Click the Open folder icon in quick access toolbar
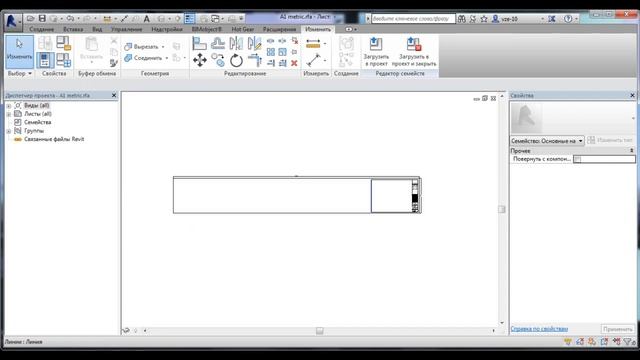 click(30, 18)
